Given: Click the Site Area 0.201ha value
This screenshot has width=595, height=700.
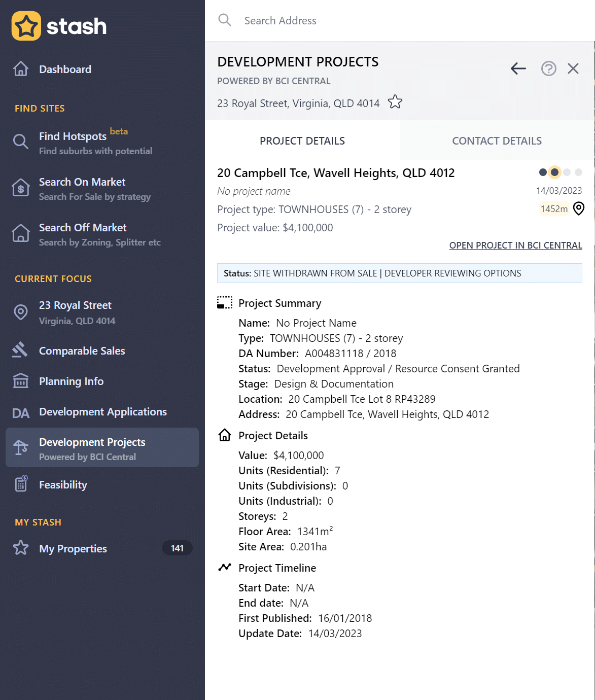Looking at the screenshot, I should (308, 547).
